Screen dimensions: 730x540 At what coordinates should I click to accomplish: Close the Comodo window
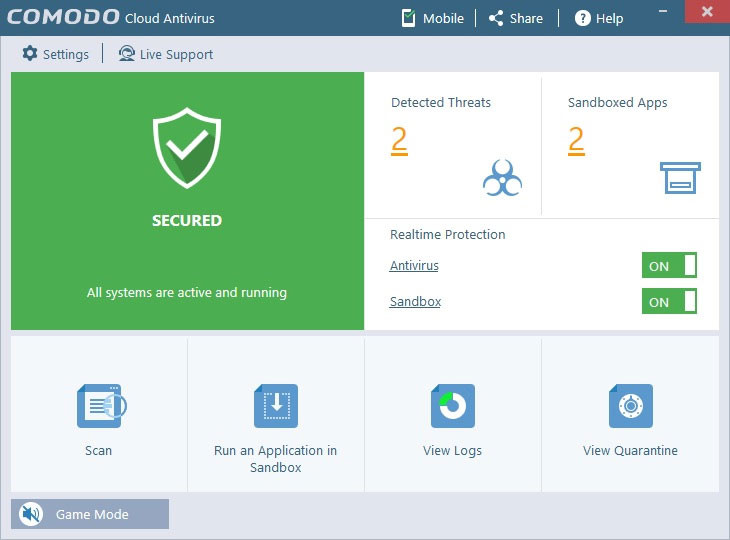coord(707,11)
